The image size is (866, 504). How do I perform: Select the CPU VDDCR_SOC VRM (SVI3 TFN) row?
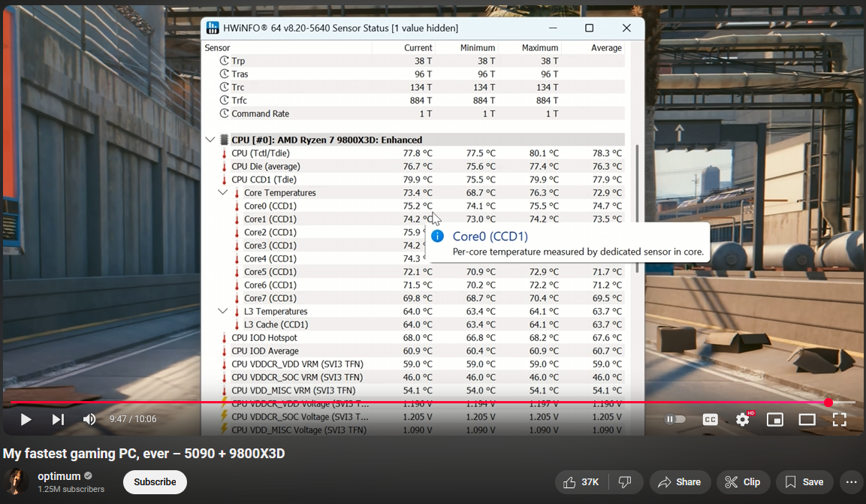pyautogui.click(x=414, y=378)
